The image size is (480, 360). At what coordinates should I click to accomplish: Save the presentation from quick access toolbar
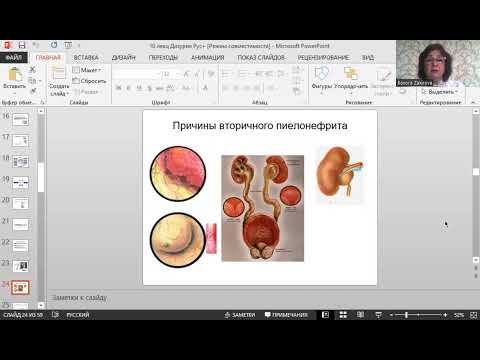pos(22,45)
